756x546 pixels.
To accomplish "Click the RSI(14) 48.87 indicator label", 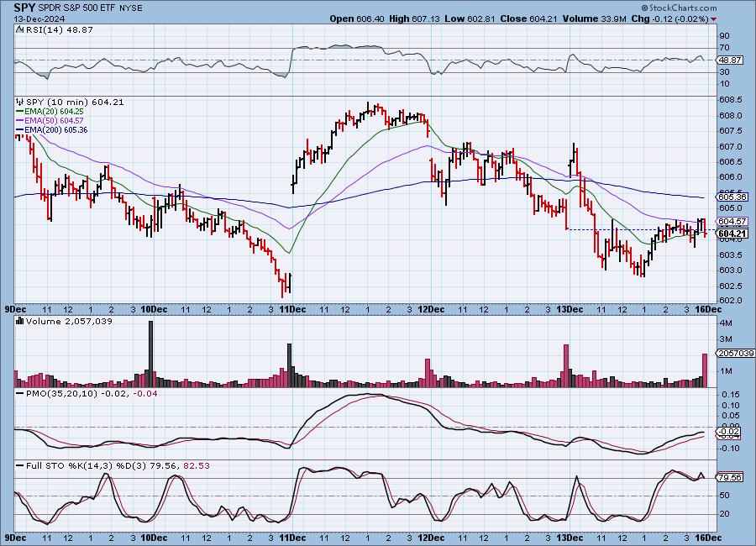I will click(60, 29).
